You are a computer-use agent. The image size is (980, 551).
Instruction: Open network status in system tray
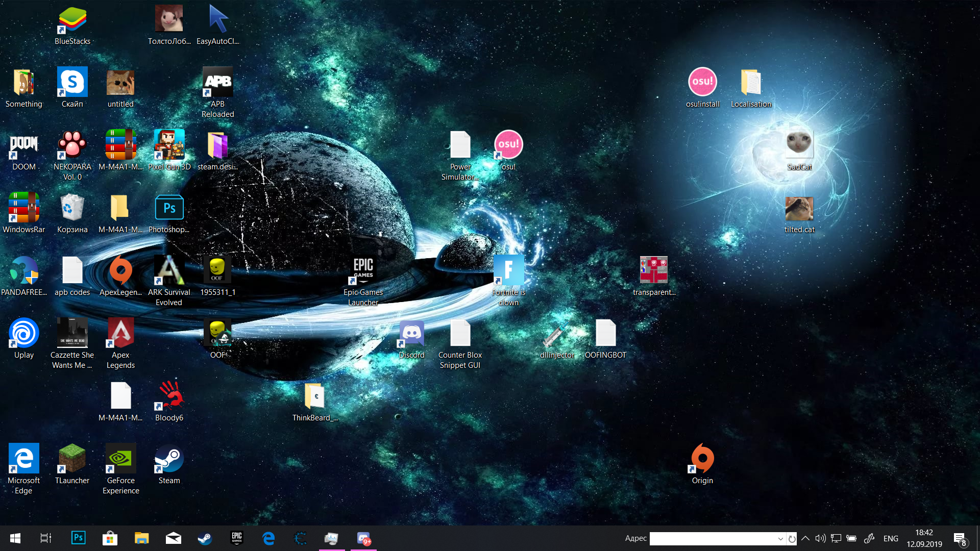coord(836,538)
